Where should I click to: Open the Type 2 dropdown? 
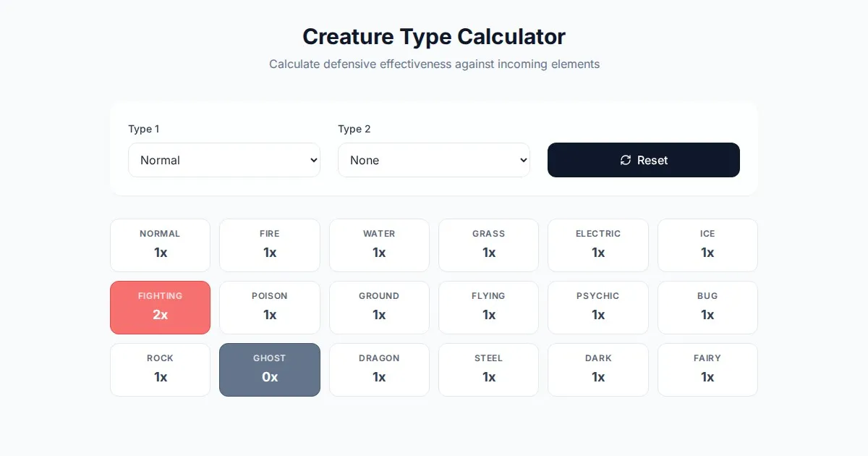tap(434, 160)
